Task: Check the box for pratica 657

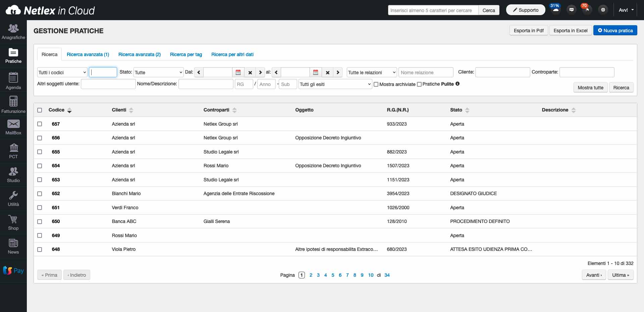Action: tap(40, 124)
